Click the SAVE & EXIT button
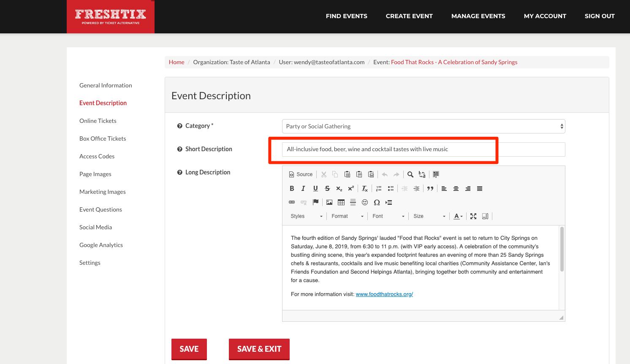630x364 pixels. (x=259, y=349)
